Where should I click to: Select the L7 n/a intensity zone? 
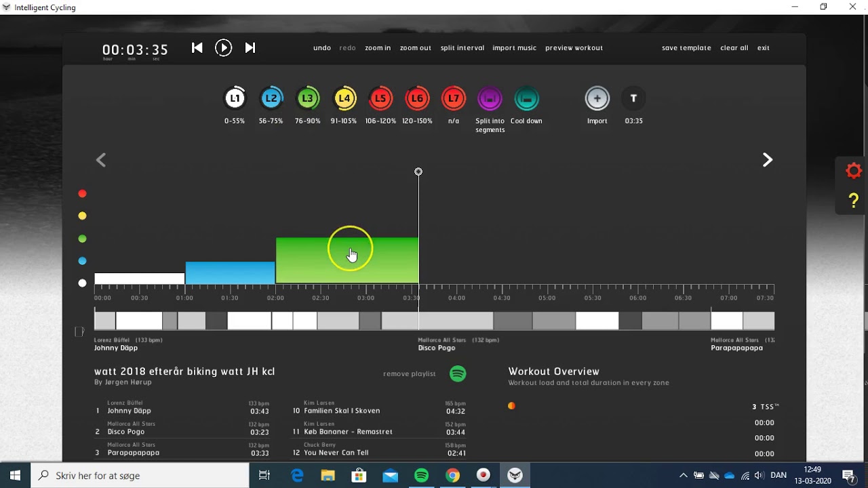coord(454,98)
